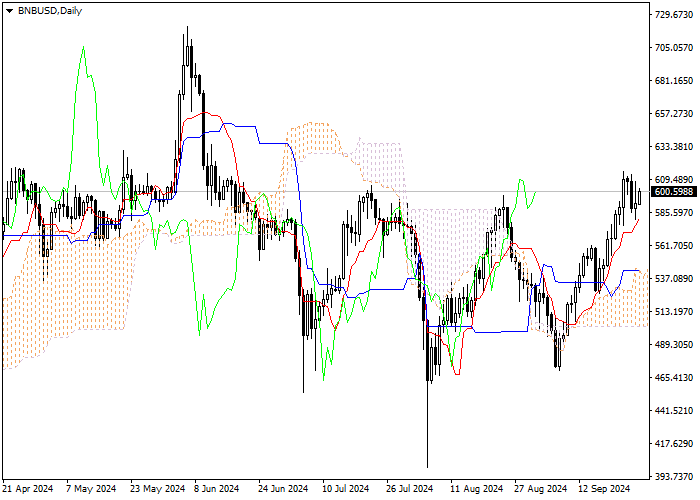This screenshot has height=500, width=700.
Task: Click the 729.6730 price axis label
Action: point(674,15)
